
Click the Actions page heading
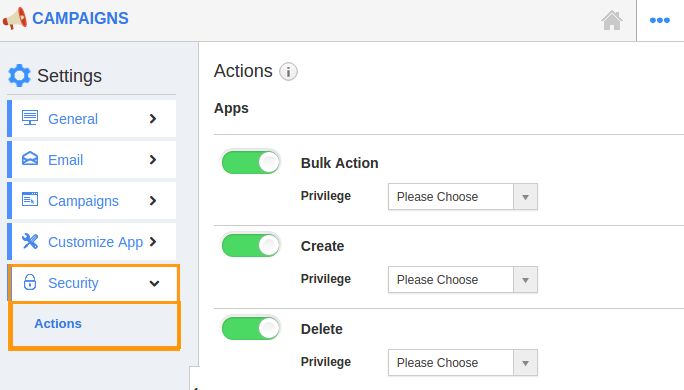pyautogui.click(x=243, y=71)
